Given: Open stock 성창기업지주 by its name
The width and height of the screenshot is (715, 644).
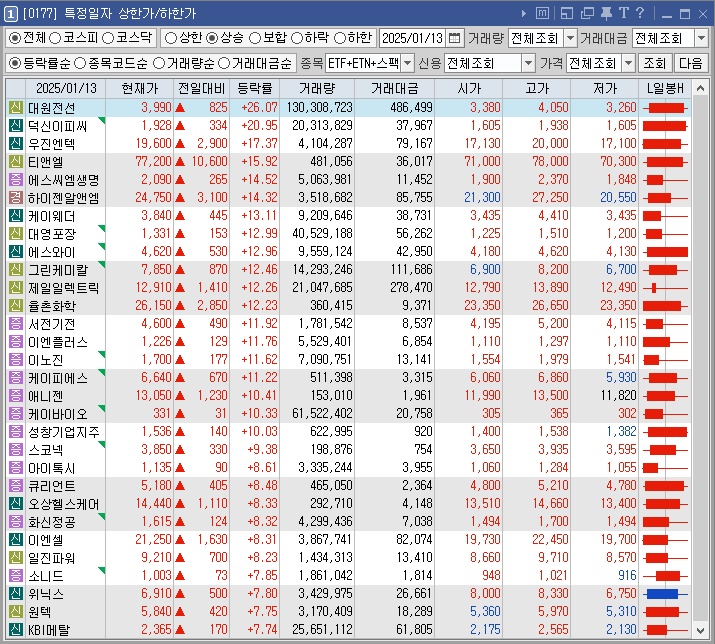Looking at the screenshot, I should point(63,432).
